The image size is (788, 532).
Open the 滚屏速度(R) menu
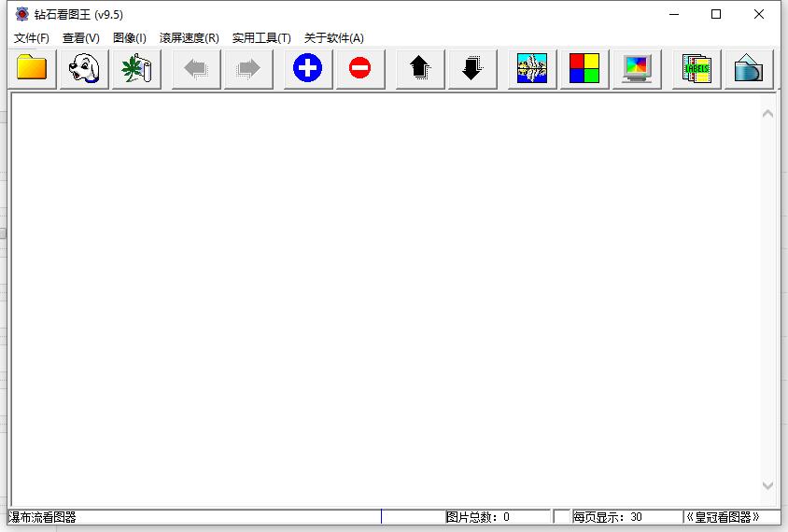190,38
